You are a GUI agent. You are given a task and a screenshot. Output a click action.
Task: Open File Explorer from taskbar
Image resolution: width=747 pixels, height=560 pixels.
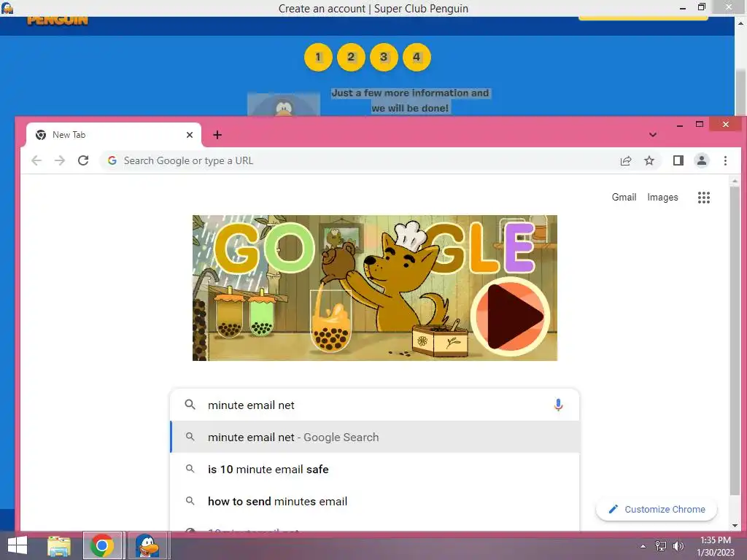[x=59, y=545]
